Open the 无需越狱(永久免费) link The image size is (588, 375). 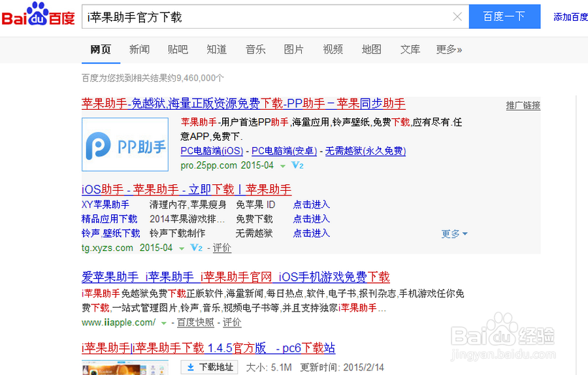pos(365,151)
